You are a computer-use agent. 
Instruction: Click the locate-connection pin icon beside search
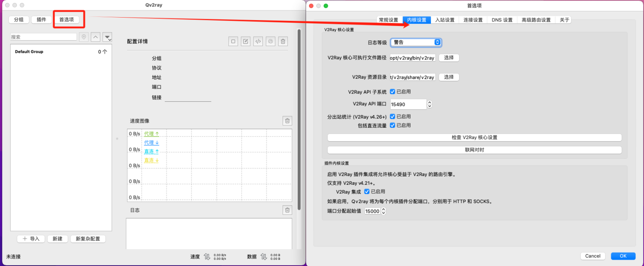84,37
